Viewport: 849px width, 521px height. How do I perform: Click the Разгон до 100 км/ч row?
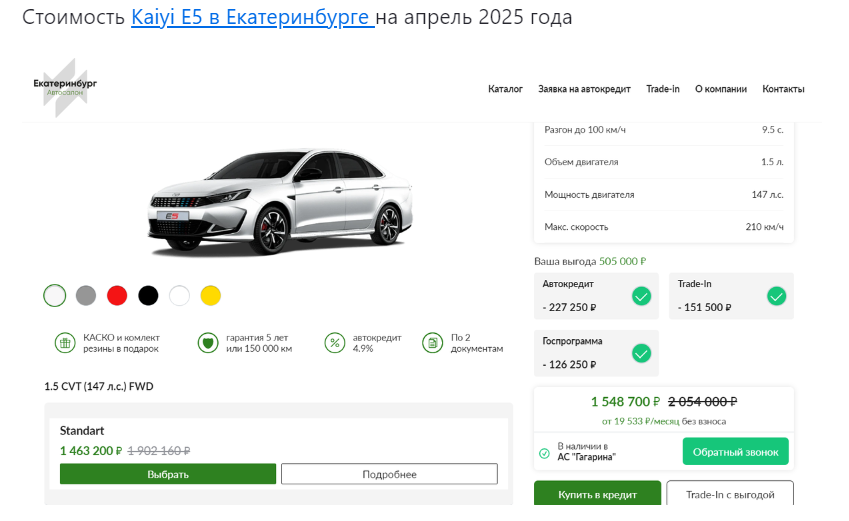tap(664, 130)
